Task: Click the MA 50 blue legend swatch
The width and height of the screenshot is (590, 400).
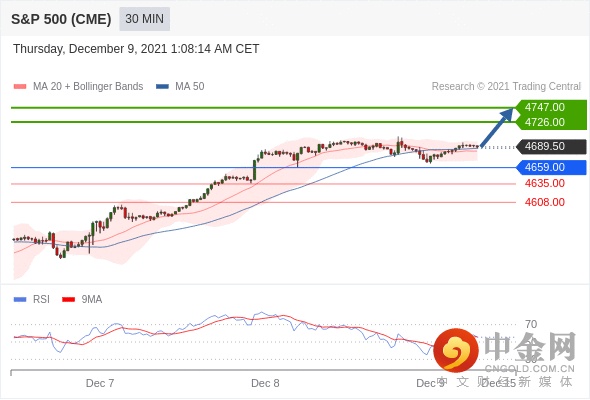Action: (162, 87)
